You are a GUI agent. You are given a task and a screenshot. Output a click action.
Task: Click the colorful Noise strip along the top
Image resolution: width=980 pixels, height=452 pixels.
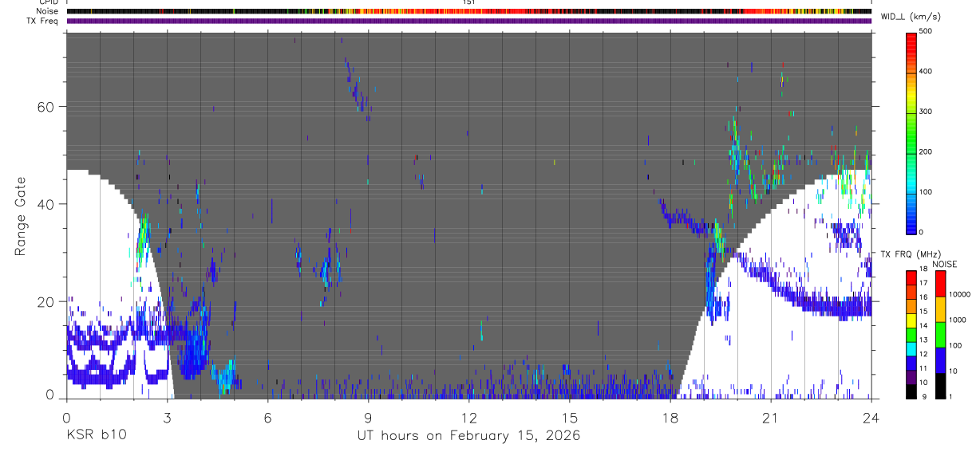click(468, 11)
